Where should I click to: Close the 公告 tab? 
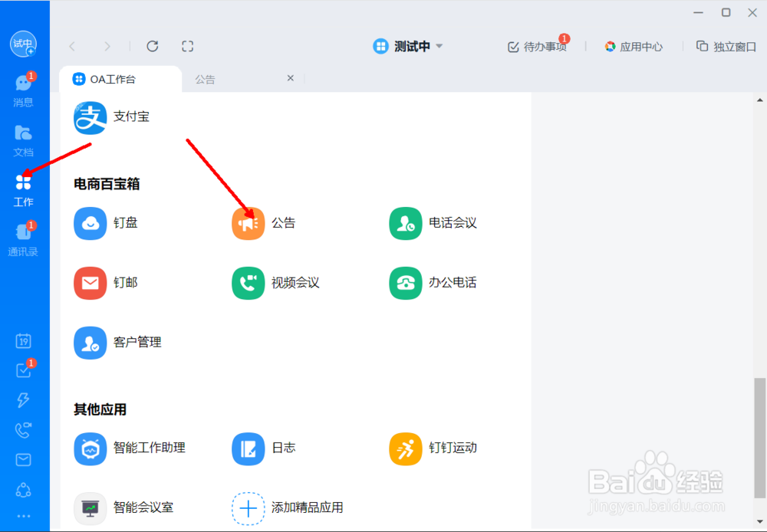tap(291, 78)
